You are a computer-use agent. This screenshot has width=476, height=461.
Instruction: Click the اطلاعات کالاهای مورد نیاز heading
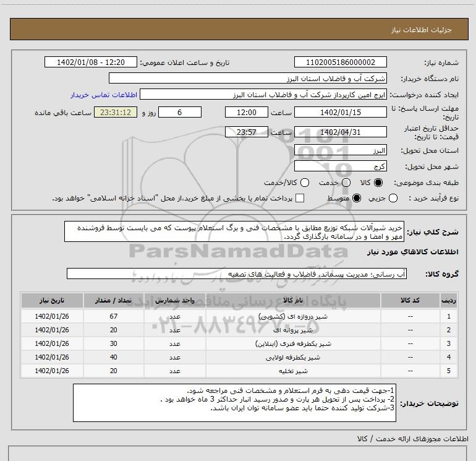[x=413, y=252]
